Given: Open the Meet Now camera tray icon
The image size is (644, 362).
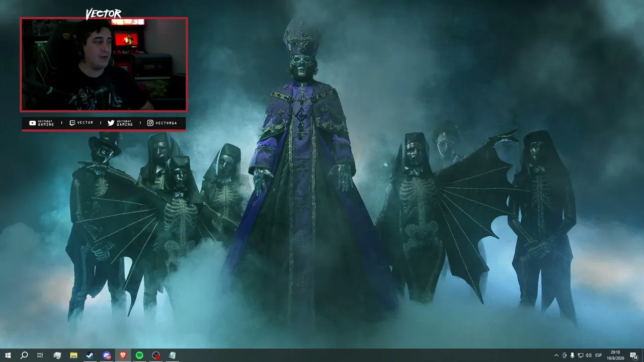Looking at the screenshot, I should 565,355.
